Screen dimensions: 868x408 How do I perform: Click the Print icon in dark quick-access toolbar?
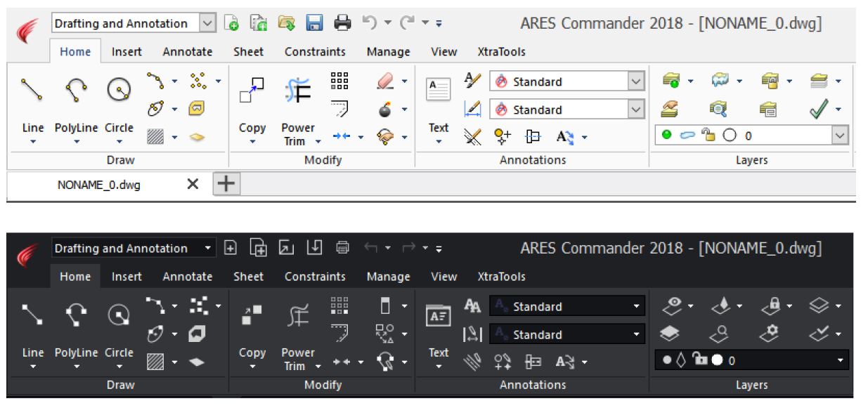point(342,248)
